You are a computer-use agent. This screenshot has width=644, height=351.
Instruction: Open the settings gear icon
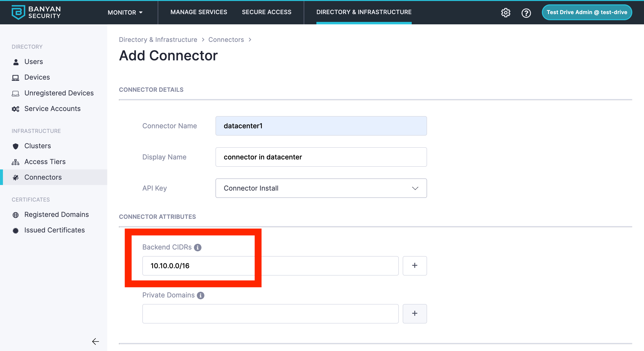pyautogui.click(x=506, y=12)
